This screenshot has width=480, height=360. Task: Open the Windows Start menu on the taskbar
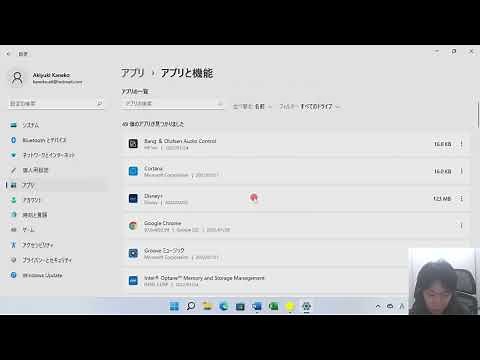(174, 306)
